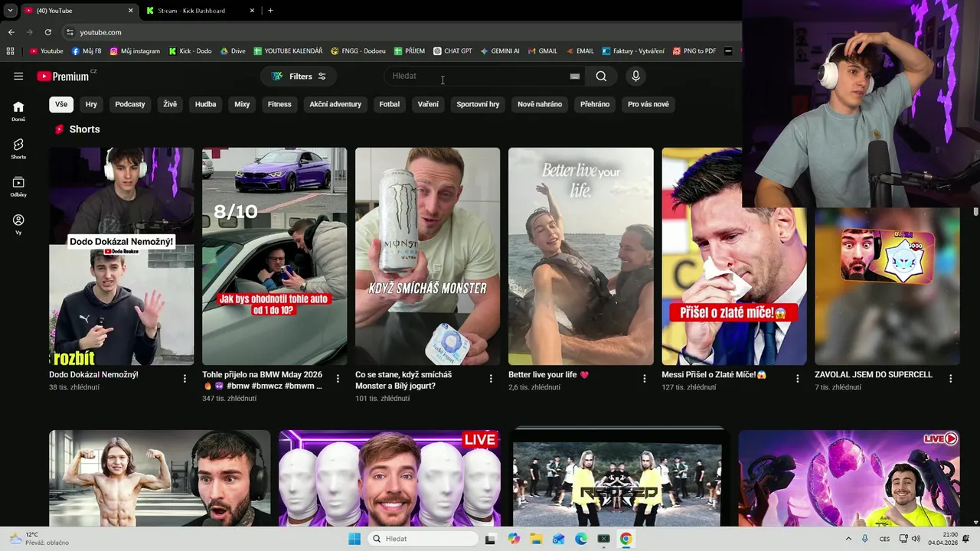Select the Pro vás nové chip
Image resolution: width=980 pixels, height=551 pixels.
[x=648, y=104]
